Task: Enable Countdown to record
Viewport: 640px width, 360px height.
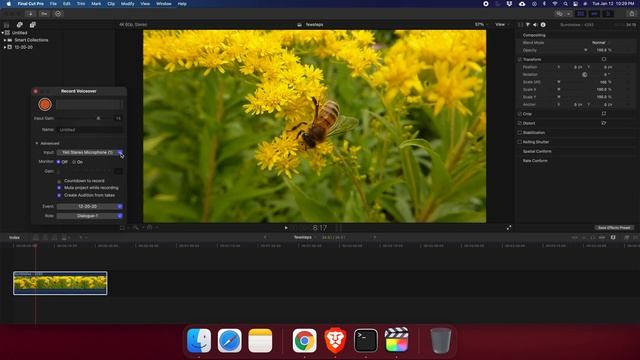Action: tap(59, 181)
